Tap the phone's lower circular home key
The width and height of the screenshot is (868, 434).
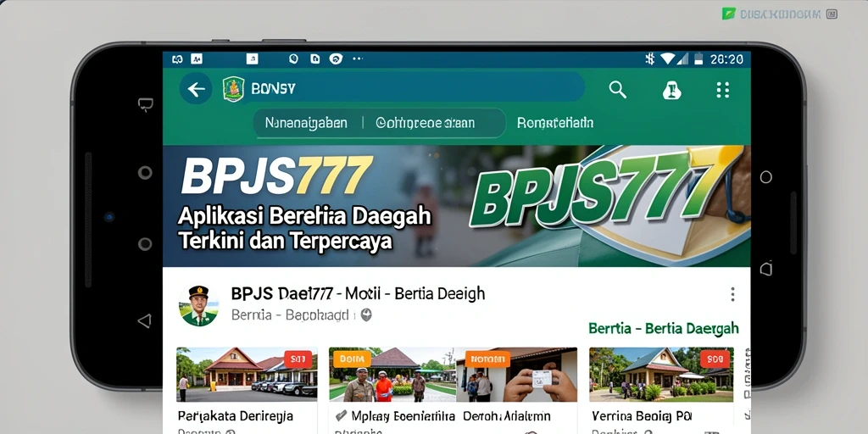coord(145,244)
